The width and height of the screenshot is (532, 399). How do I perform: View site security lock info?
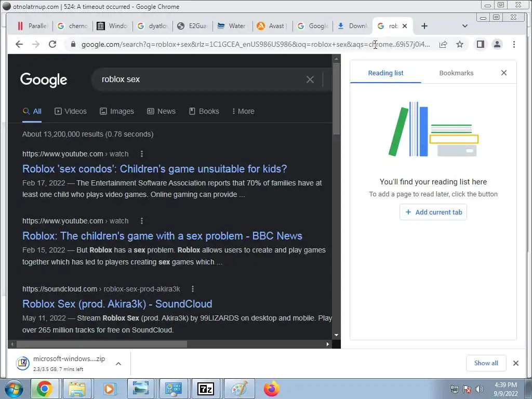(73, 44)
